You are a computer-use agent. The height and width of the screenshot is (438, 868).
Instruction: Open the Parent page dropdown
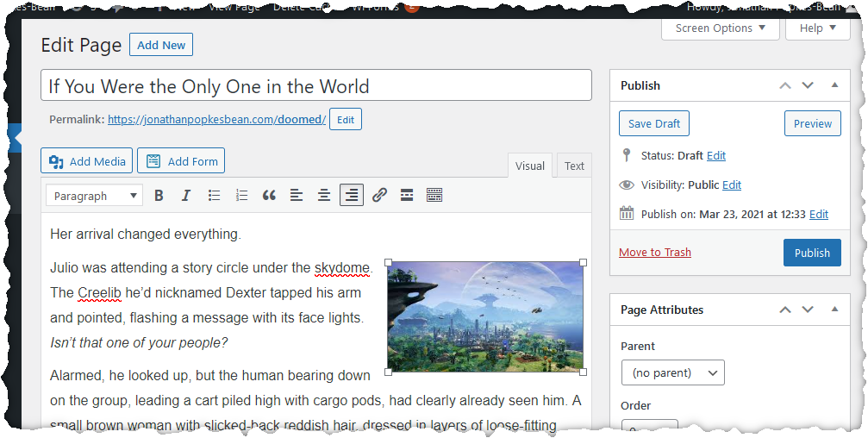672,372
